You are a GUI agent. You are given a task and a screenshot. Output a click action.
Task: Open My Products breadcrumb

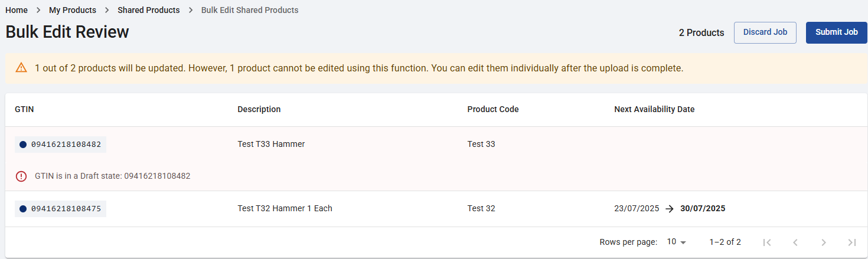tap(73, 10)
